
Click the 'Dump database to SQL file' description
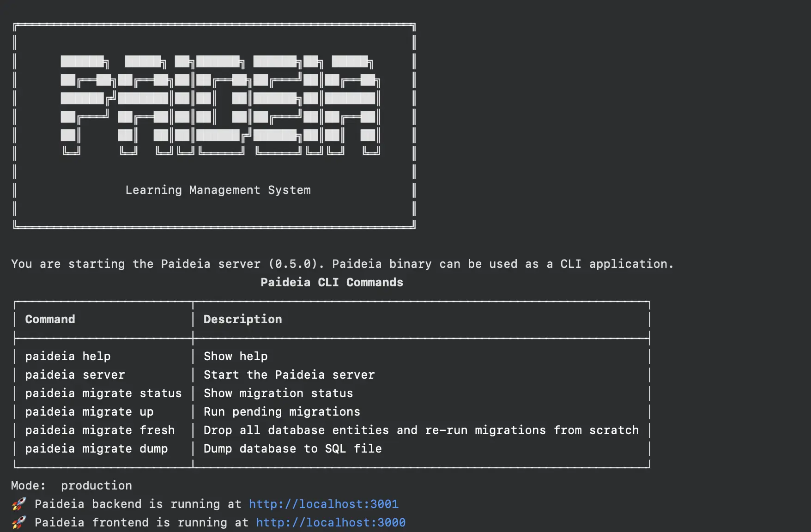[x=293, y=448]
